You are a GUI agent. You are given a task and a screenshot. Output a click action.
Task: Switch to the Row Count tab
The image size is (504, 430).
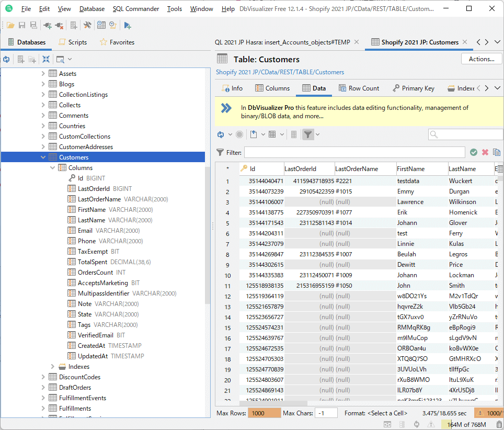coord(359,88)
